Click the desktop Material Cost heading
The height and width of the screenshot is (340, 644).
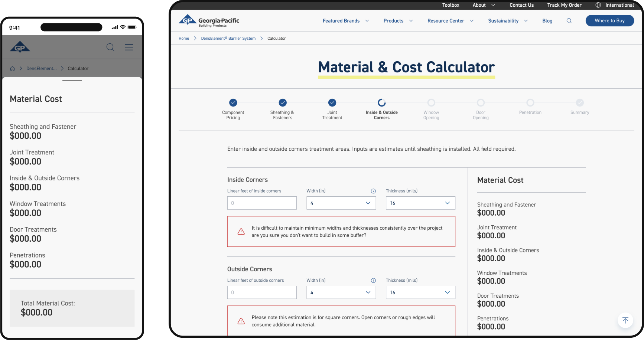(500, 180)
